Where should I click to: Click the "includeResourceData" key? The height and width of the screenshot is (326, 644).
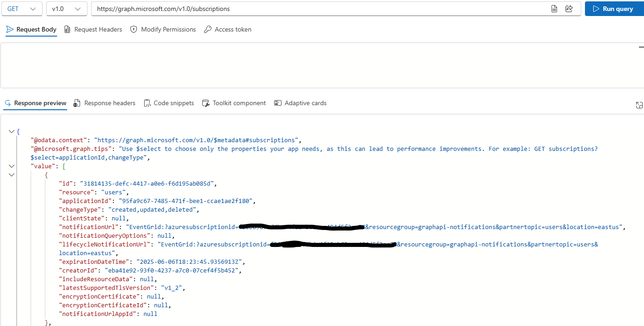click(96, 279)
